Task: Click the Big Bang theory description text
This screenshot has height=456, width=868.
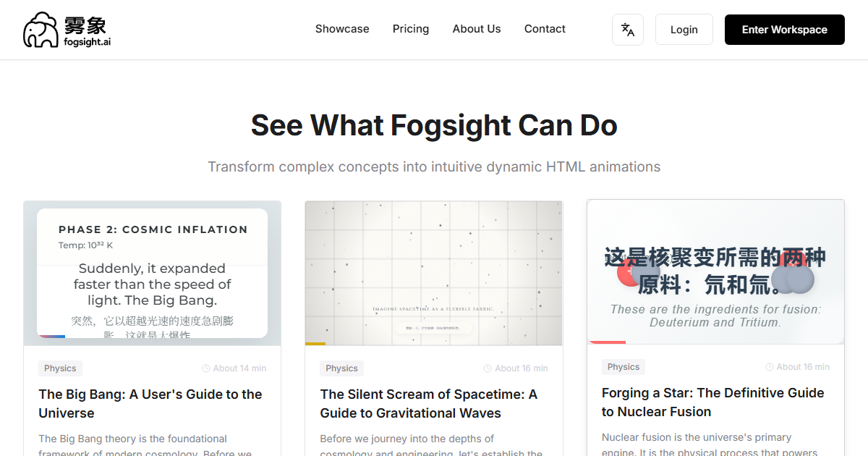Action: click(x=145, y=446)
